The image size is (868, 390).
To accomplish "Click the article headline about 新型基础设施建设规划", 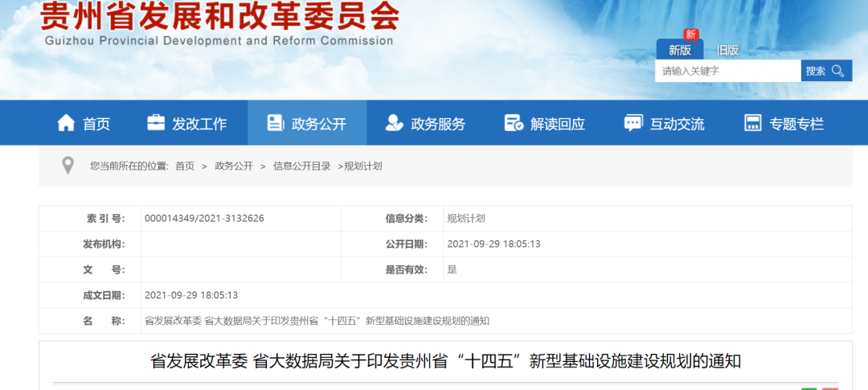I will pos(445,361).
